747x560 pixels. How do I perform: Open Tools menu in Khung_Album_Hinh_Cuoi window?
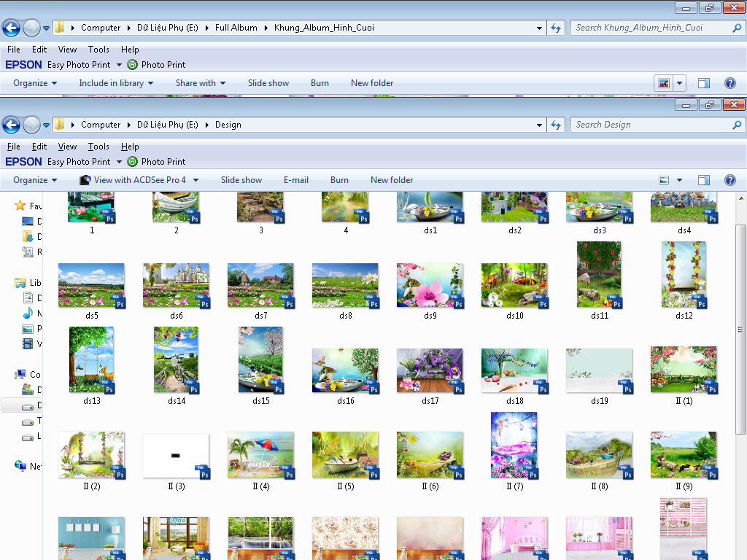coord(98,50)
